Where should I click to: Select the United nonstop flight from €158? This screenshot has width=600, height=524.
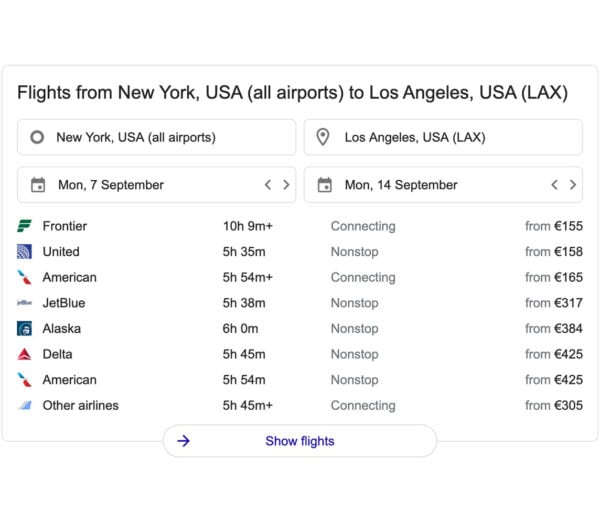(x=300, y=252)
